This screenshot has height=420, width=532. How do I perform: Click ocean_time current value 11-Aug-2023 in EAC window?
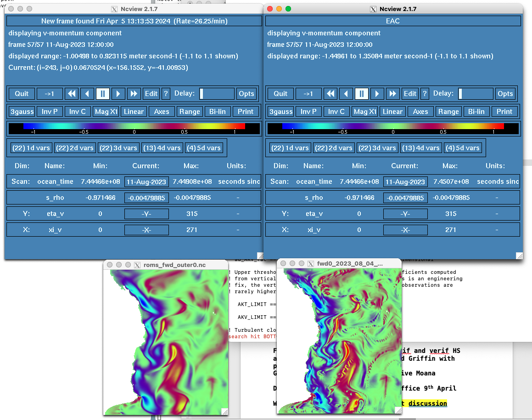point(405,182)
